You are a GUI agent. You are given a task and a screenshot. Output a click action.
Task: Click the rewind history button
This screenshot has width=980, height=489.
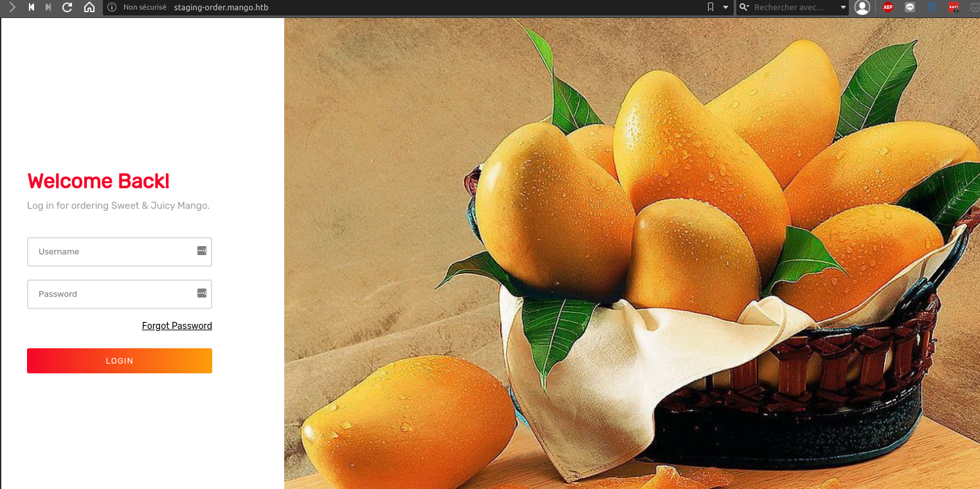click(31, 8)
